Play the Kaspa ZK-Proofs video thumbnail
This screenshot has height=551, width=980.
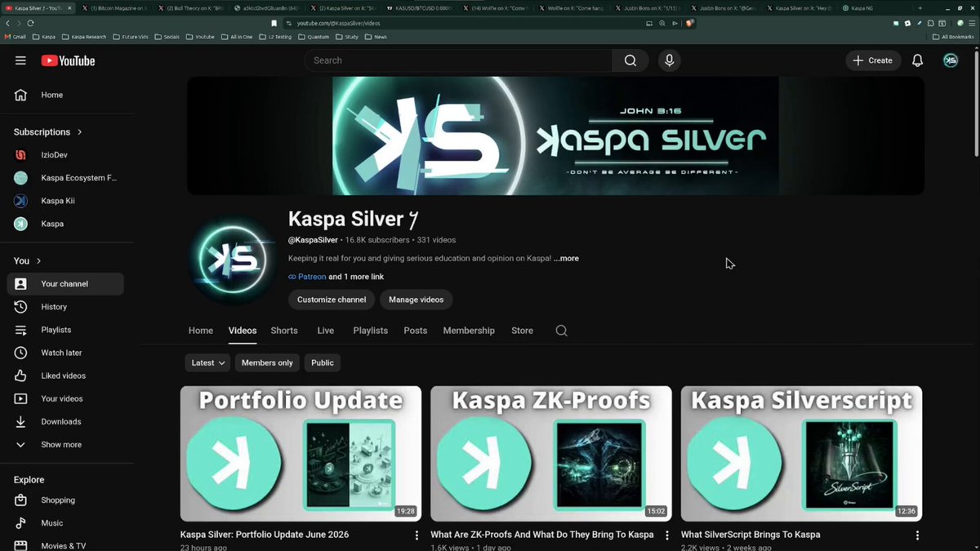tap(551, 454)
